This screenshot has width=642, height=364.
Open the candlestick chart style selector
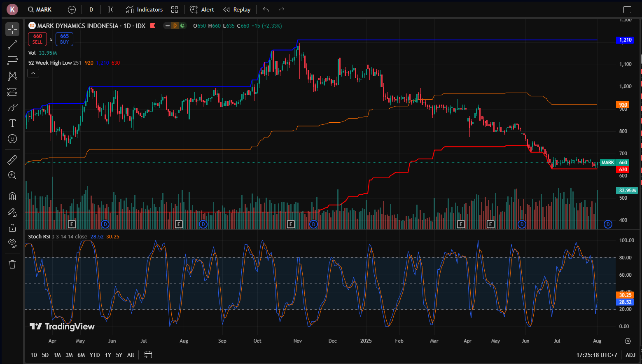pos(110,9)
